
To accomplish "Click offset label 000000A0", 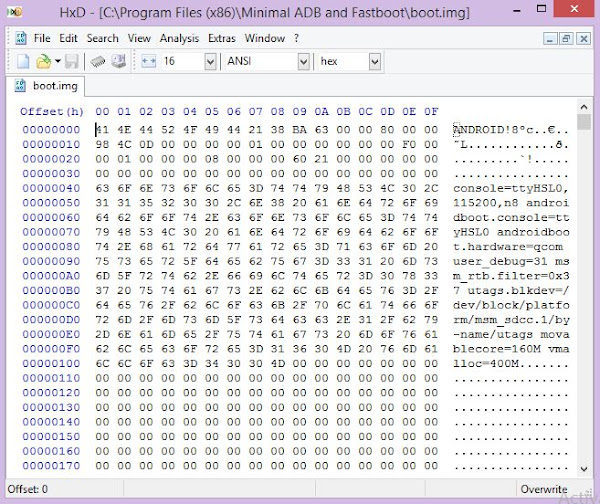I will click(x=51, y=276).
